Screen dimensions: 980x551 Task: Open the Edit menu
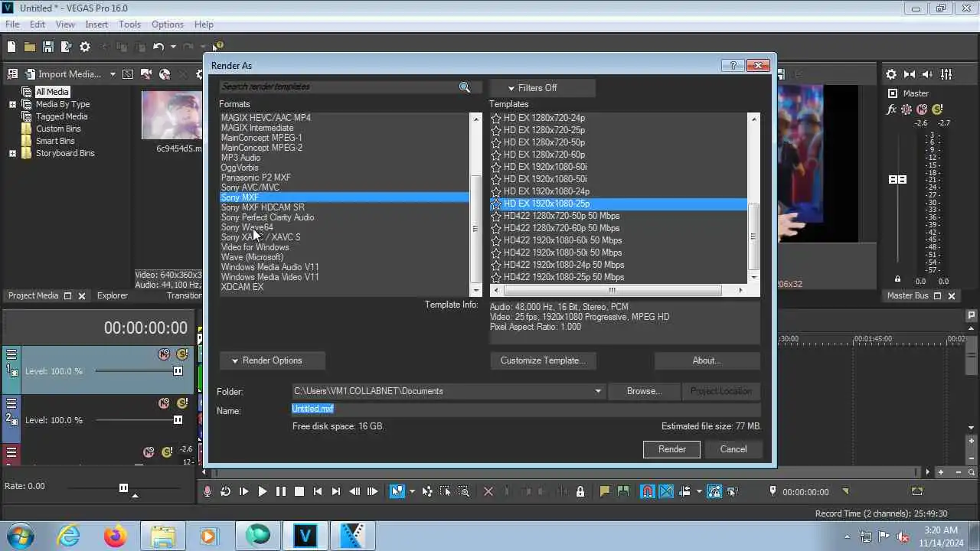pos(38,24)
